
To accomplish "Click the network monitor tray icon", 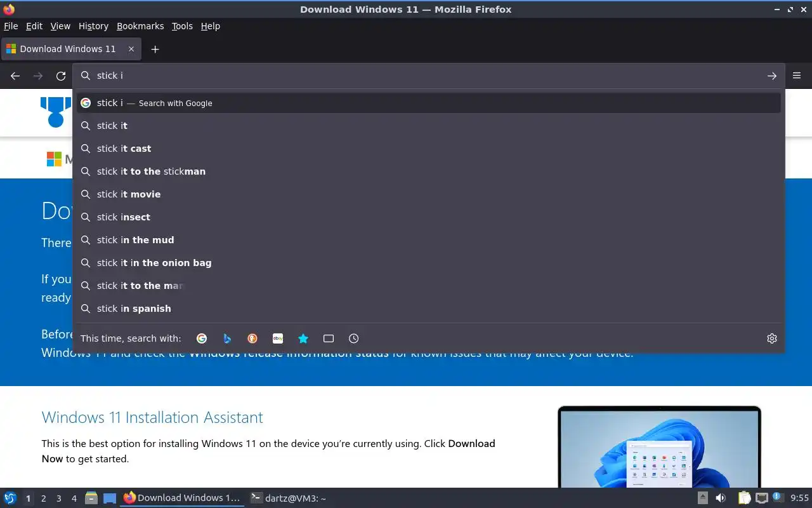I will 762,498.
